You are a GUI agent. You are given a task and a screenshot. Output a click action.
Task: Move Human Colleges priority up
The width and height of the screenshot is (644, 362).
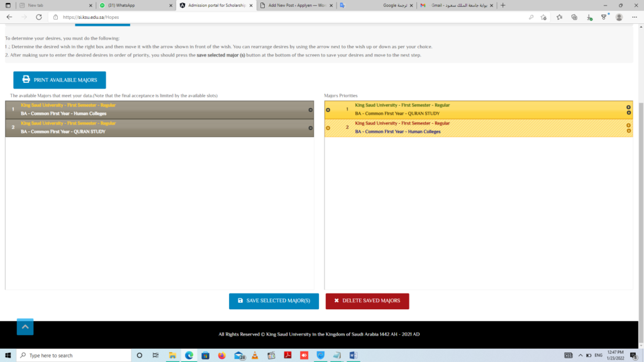[628, 125]
